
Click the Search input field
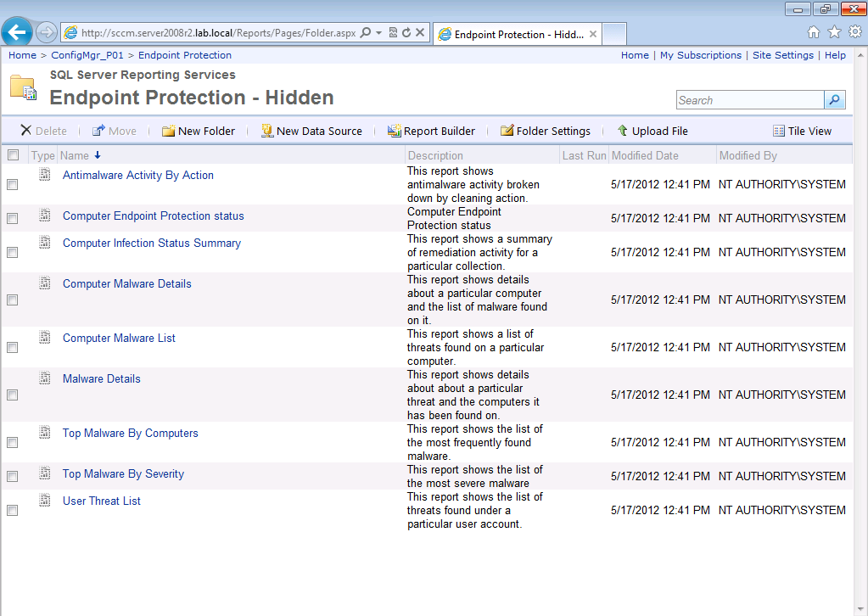click(751, 100)
